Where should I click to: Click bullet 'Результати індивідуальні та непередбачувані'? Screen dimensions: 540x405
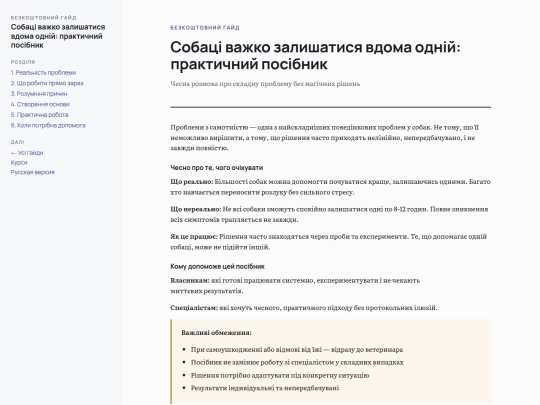265,388
